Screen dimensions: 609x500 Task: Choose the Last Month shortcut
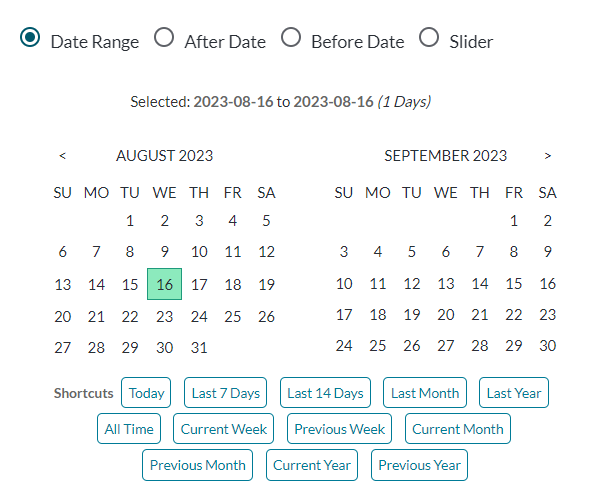pyautogui.click(x=425, y=393)
